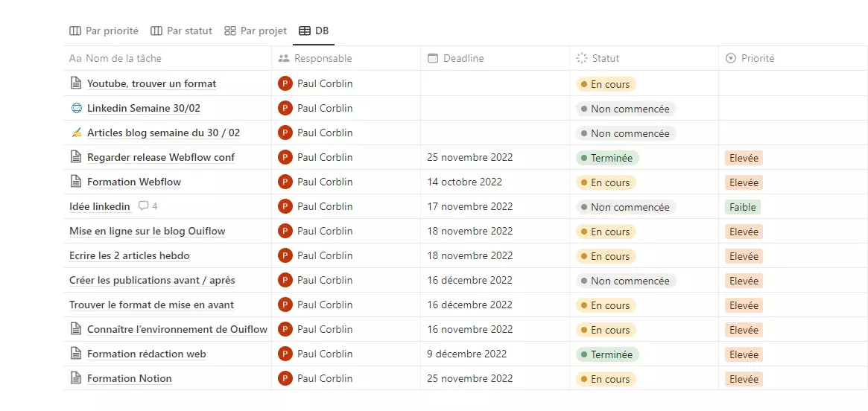Screen dimensions: 868x411
Task: Open Ecrire les 2 articles hebdo task
Action: pyautogui.click(x=130, y=255)
